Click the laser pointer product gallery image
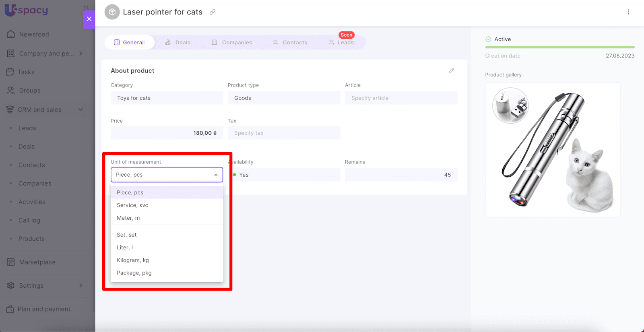 tap(553, 150)
